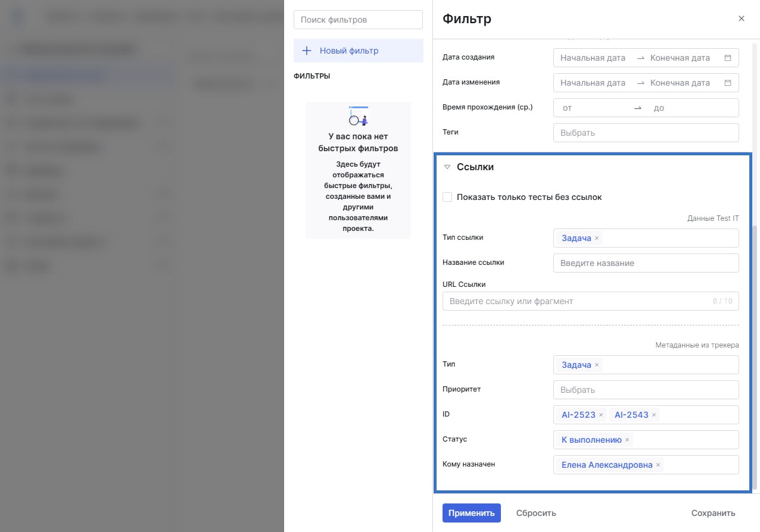This screenshot has width=760, height=532.
Task: Remove the AI-2543 ID tag
Action: coord(654,415)
